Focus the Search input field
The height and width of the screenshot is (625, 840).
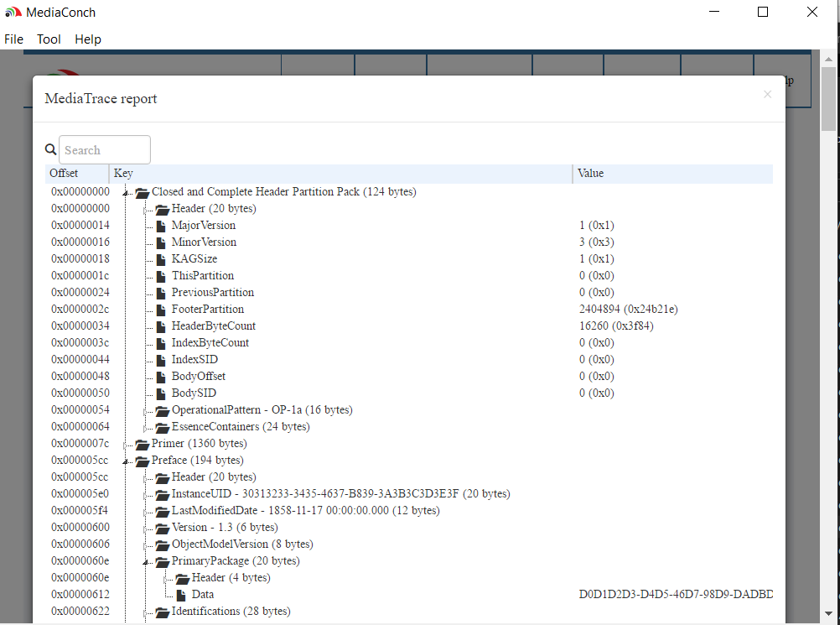point(105,150)
